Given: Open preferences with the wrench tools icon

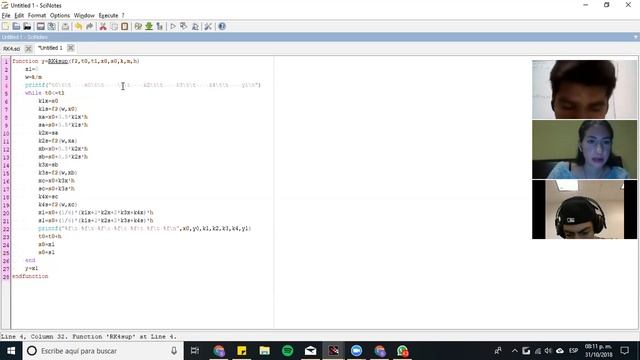Looking at the screenshot, I should (x=208, y=27).
